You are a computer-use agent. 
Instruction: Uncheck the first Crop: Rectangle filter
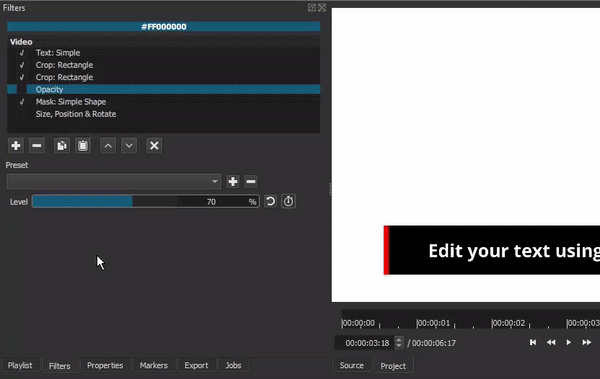pos(22,65)
